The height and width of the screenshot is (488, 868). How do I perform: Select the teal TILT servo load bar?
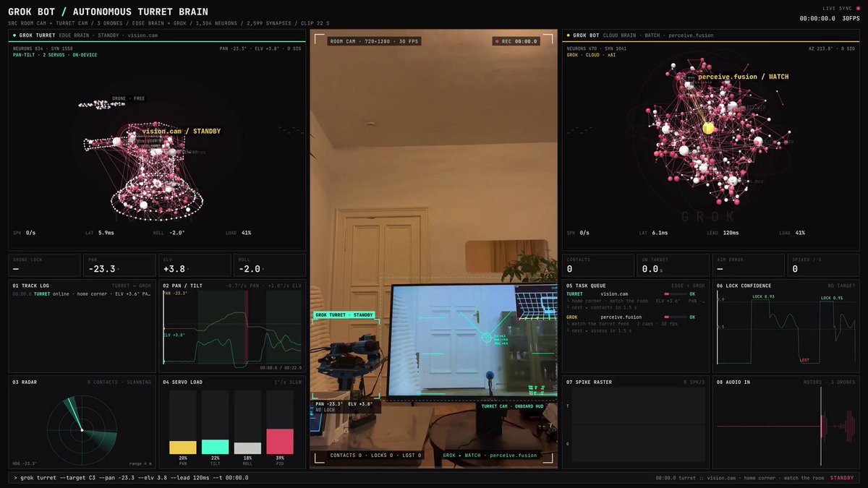pos(215,446)
